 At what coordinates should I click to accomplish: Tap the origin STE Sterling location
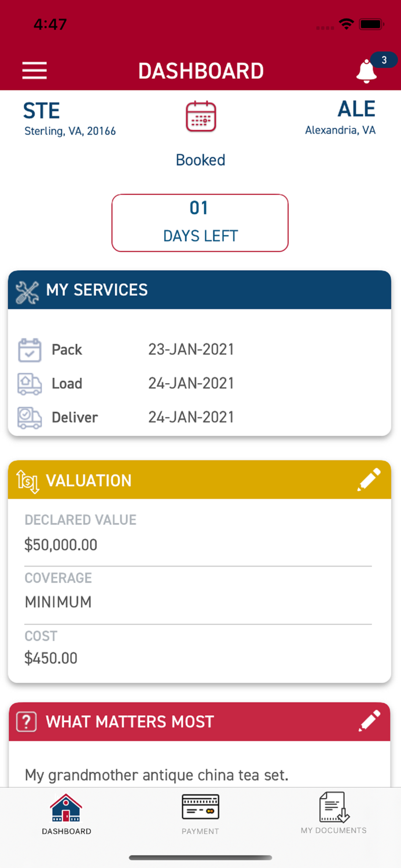click(x=69, y=119)
